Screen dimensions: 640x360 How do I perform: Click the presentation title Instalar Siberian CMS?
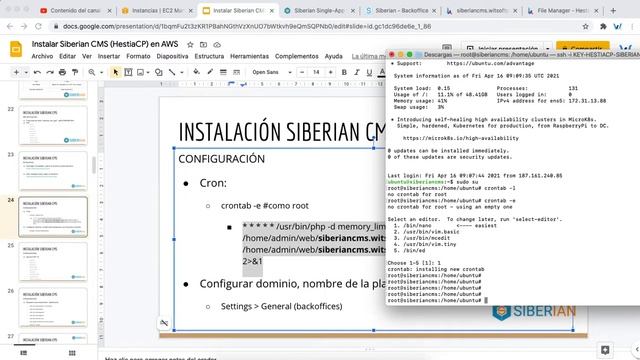(105, 44)
